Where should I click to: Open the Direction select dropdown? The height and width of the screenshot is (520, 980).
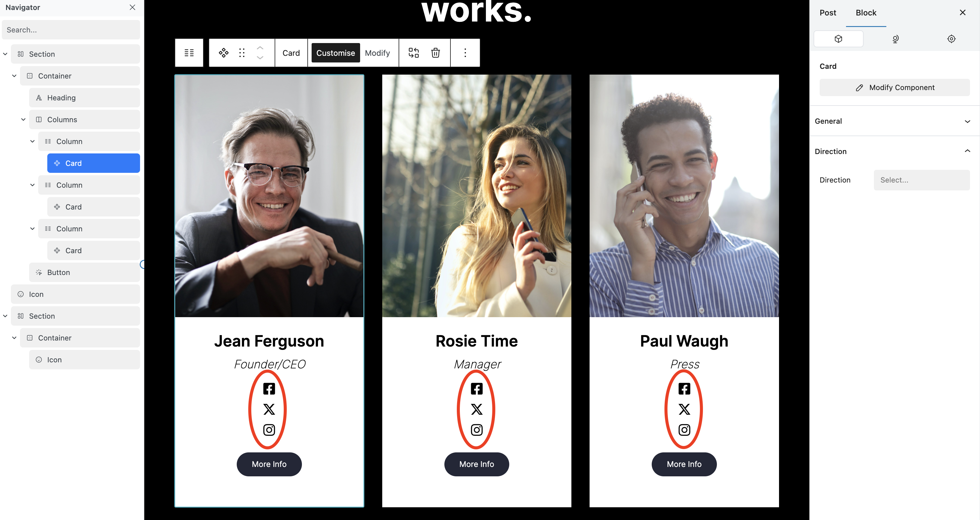click(x=921, y=180)
